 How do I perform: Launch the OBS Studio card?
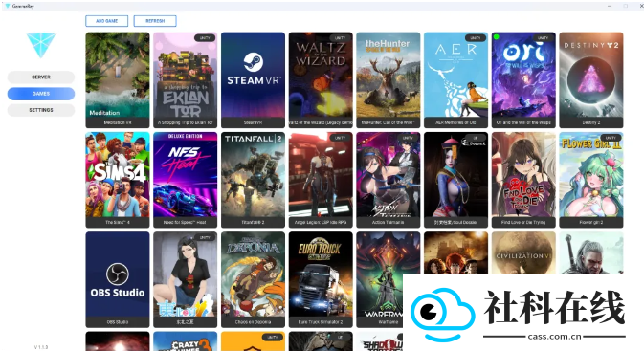click(118, 279)
